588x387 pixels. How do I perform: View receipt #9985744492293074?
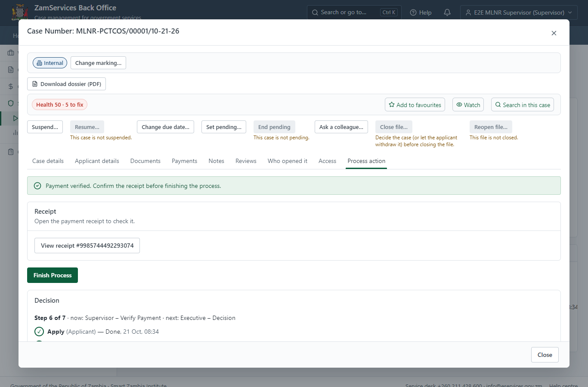point(87,246)
